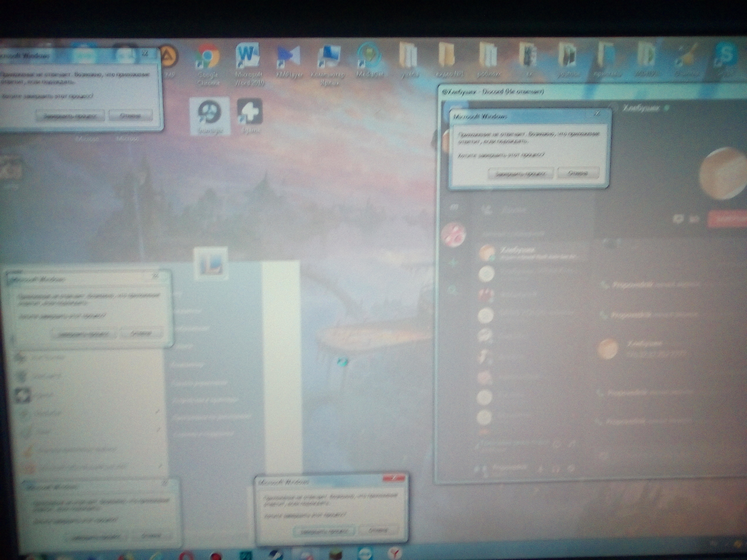Open the Google Chrome desktop shortcut
Viewport: 747px width, 560px height.
[208, 64]
